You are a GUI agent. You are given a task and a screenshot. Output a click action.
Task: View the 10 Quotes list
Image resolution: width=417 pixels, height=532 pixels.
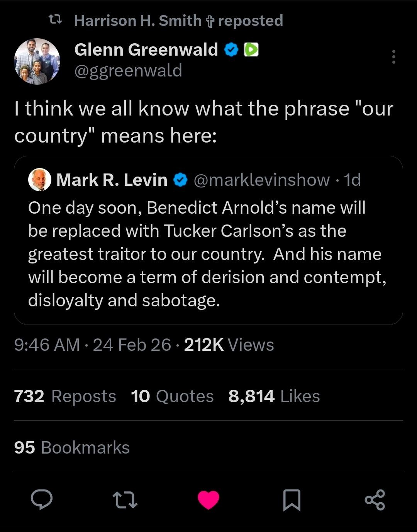click(x=172, y=396)
